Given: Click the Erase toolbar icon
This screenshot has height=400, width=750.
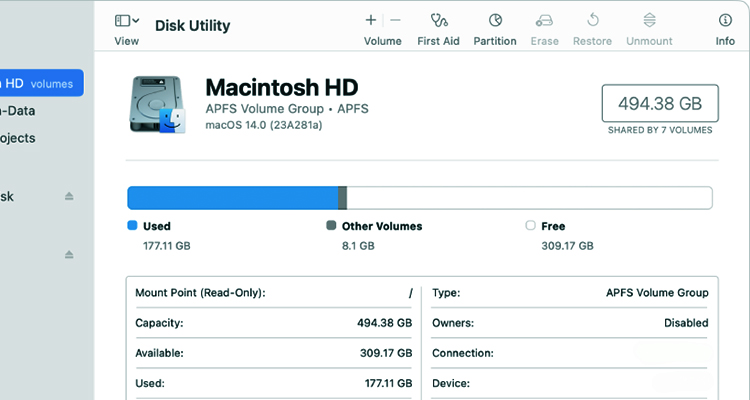Looking at the screenshot, I should pyautogui.click(x=544, y=20).
